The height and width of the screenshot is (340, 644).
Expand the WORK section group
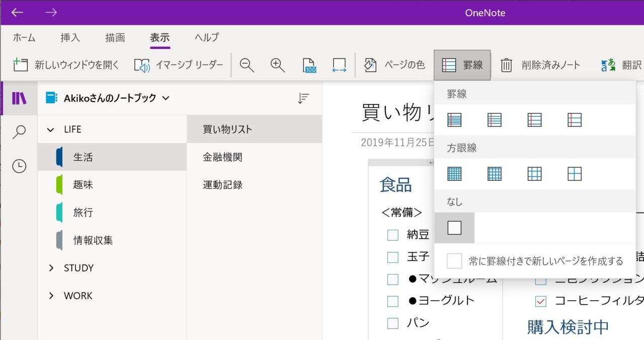(x=51, y=296)
